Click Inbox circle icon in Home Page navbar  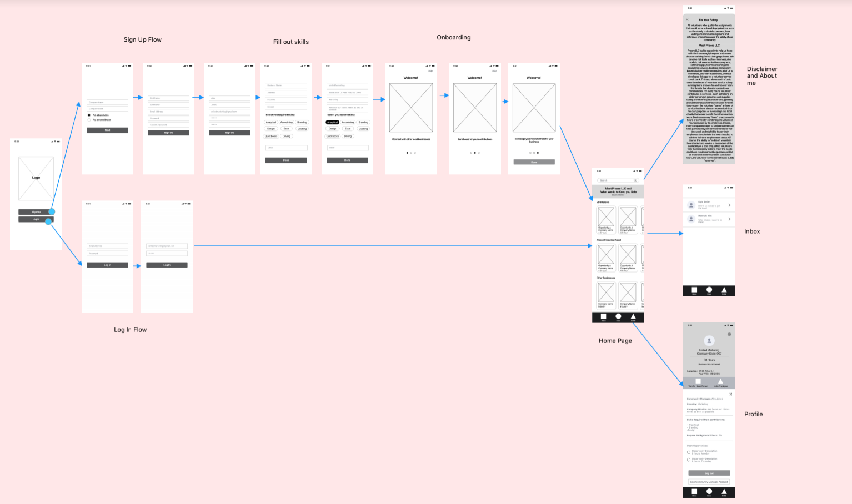coord(618,316)
